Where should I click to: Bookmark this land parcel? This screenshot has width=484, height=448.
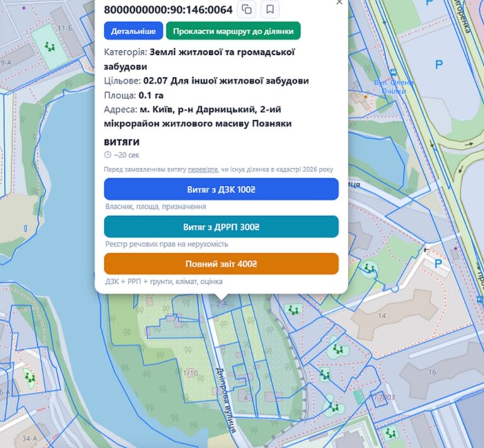click(x=270, y=9)
